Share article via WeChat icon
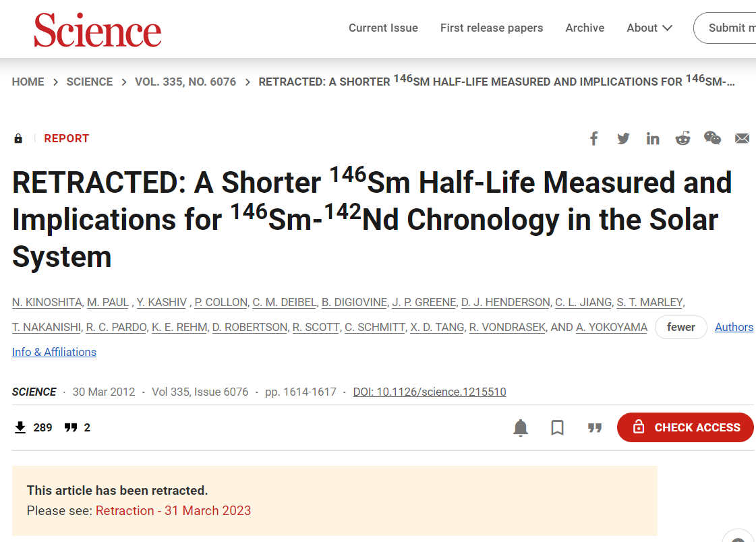Image resolution: width=756 pixels, height=542 pixels. coord(712,138)
